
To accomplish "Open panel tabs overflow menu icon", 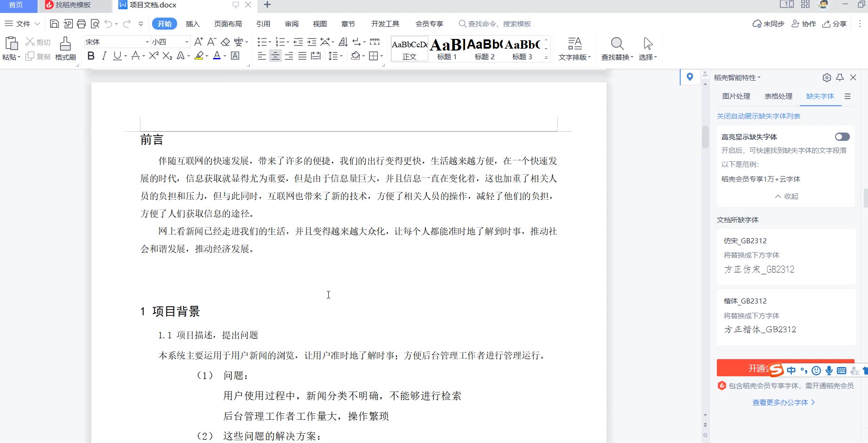I will [848, 96].
